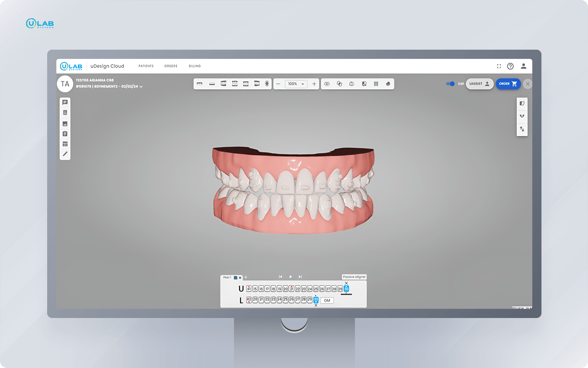The image size is (588, 368).
Task: Open the help question mark icon
Action: 510,66
